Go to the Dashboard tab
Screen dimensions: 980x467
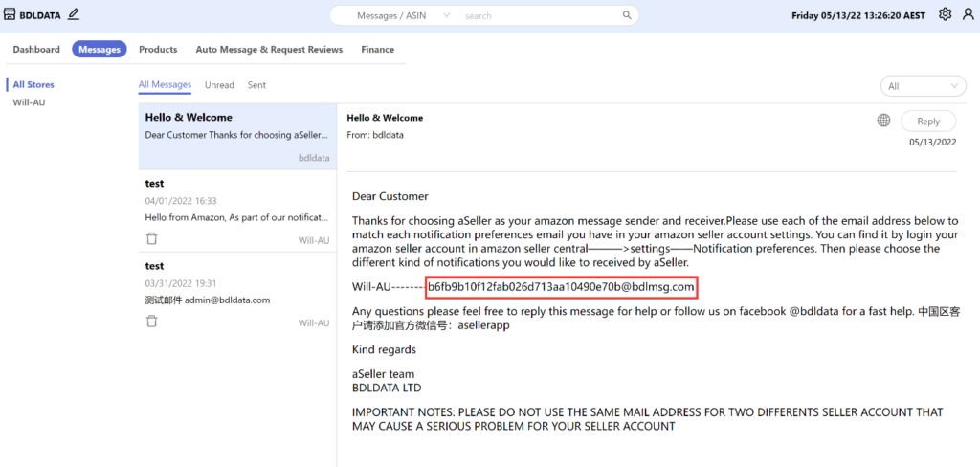coord(36,50)
